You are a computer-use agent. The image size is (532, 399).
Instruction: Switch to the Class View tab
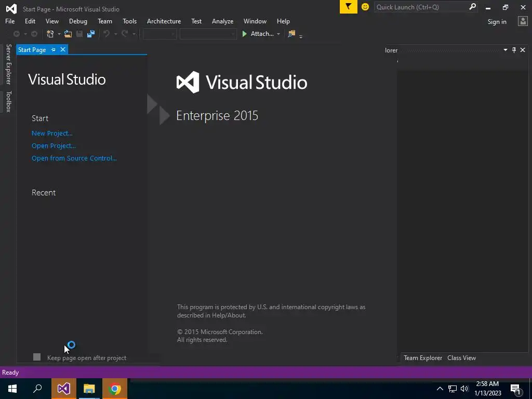(x=461, y=357)
